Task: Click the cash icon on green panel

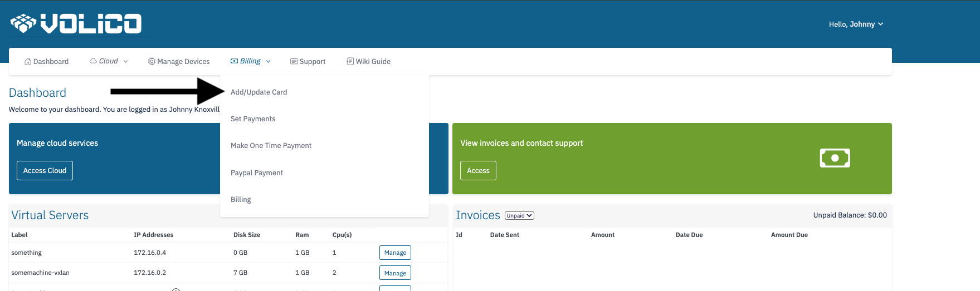Action: click(835, 158)
